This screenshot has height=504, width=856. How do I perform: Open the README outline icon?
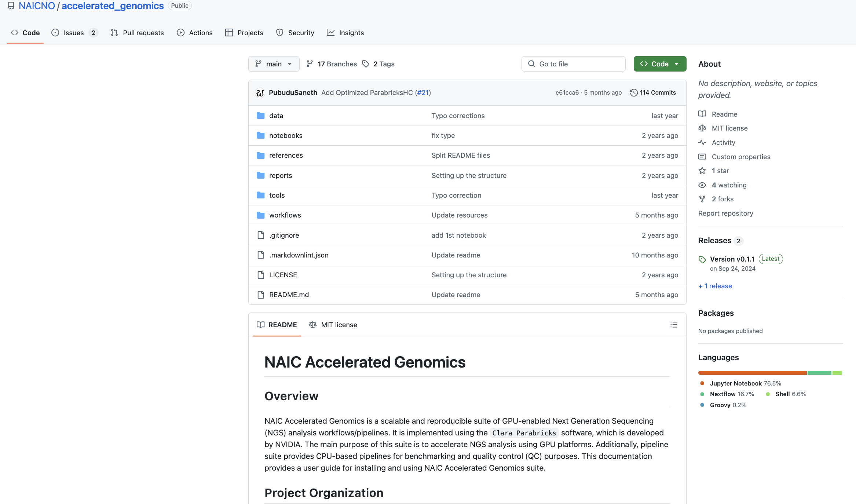click(x=674, y=325)
